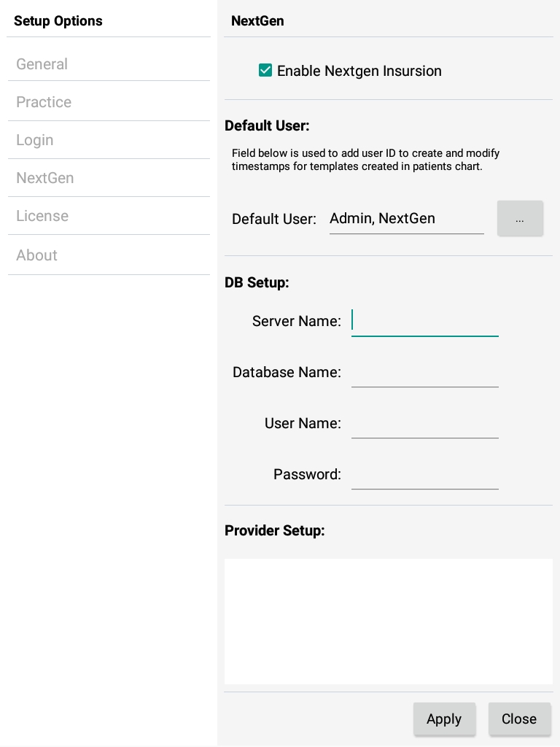Click the DB Setup section heading
This screenshot has width=560, height=747.
tap(257, 282)
